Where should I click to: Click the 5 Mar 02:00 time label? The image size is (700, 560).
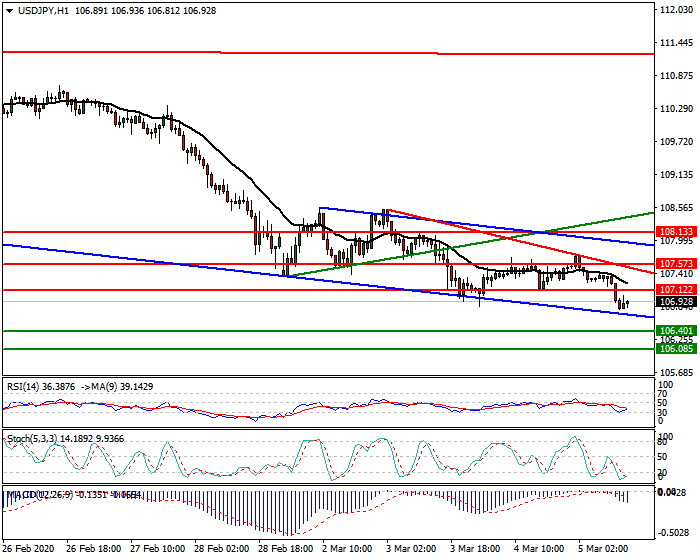click(604, 549)
